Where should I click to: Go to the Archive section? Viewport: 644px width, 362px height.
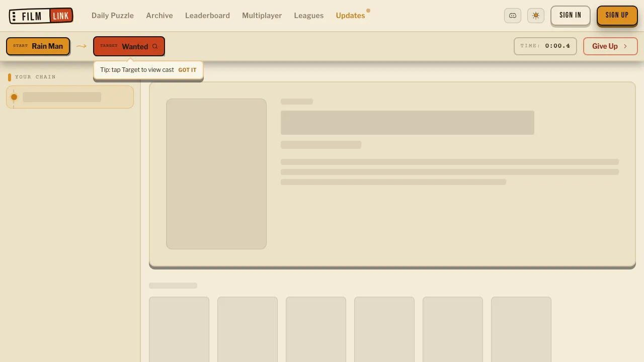[159, 16]
